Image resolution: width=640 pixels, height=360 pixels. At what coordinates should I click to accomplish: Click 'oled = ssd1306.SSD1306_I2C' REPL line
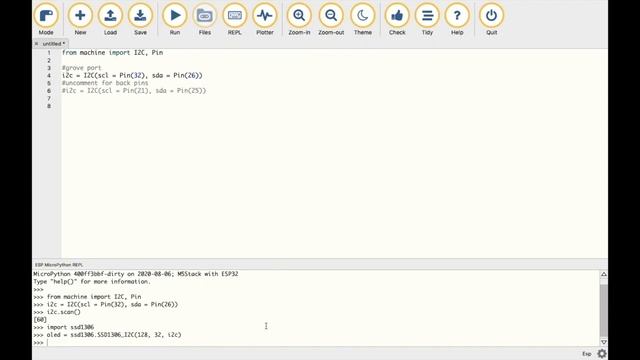(x=114, y=335)
